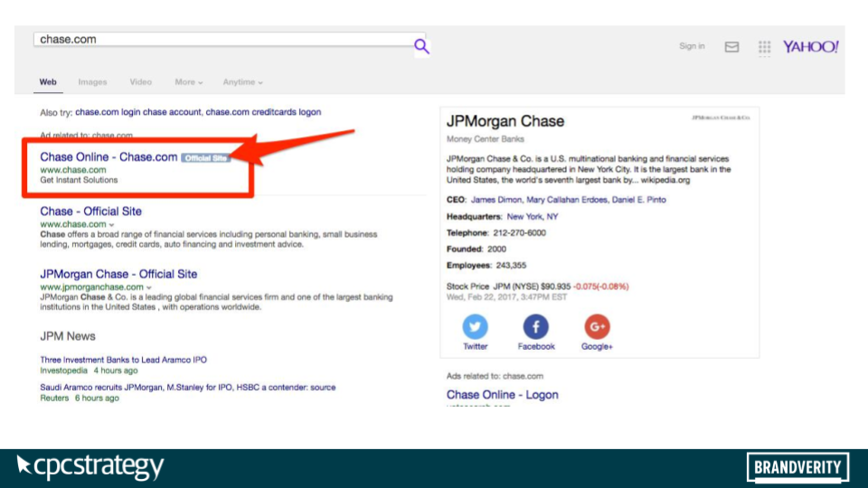Click the green www.chase.com ad URL
Viewport: 868px width, 488px height.
point(73,170)
